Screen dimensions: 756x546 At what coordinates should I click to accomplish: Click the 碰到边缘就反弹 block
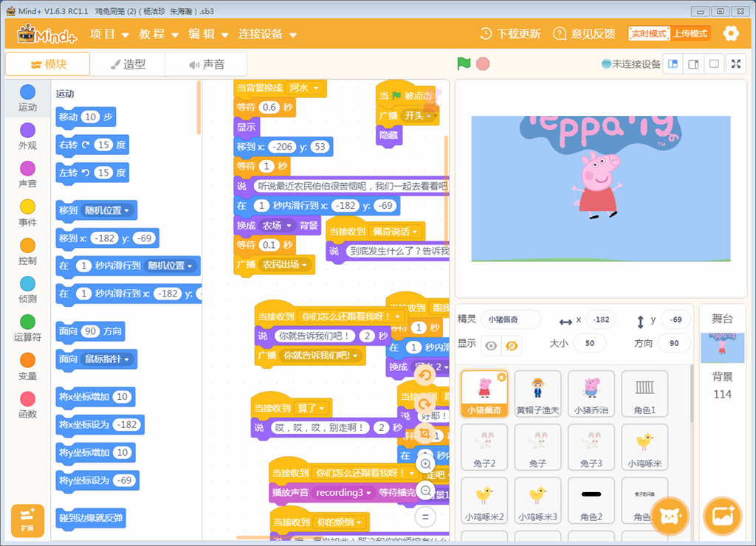[91, 518]
